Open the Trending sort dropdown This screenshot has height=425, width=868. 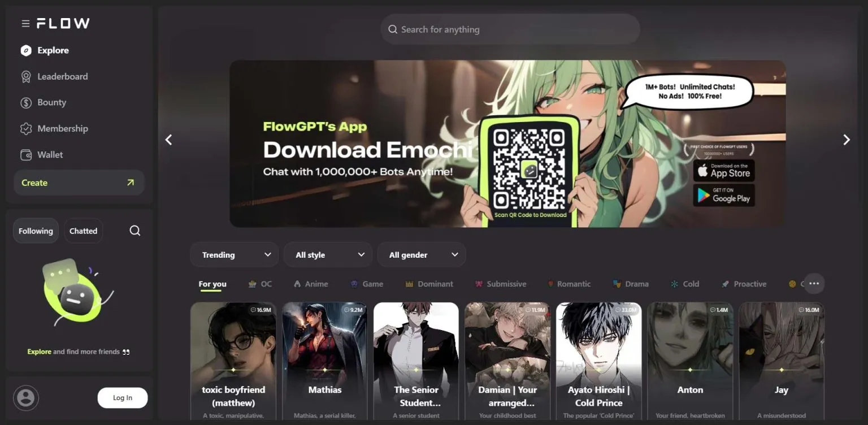[x=234, y=254]
